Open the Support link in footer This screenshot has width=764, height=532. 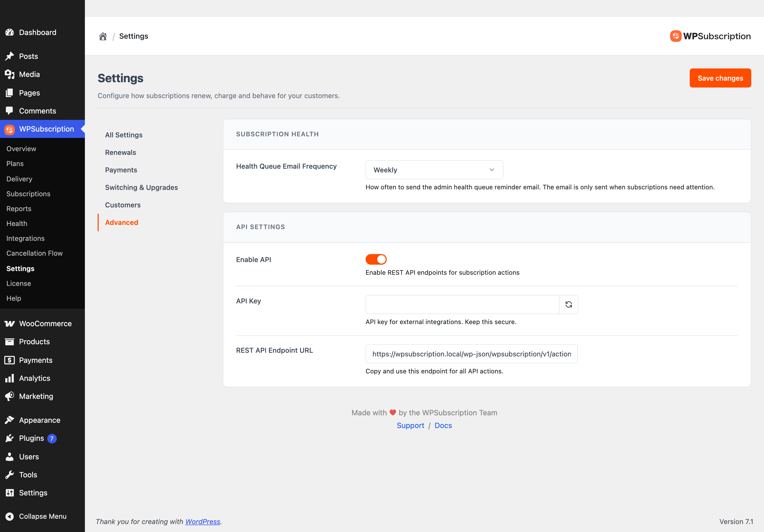click(410, 426)
